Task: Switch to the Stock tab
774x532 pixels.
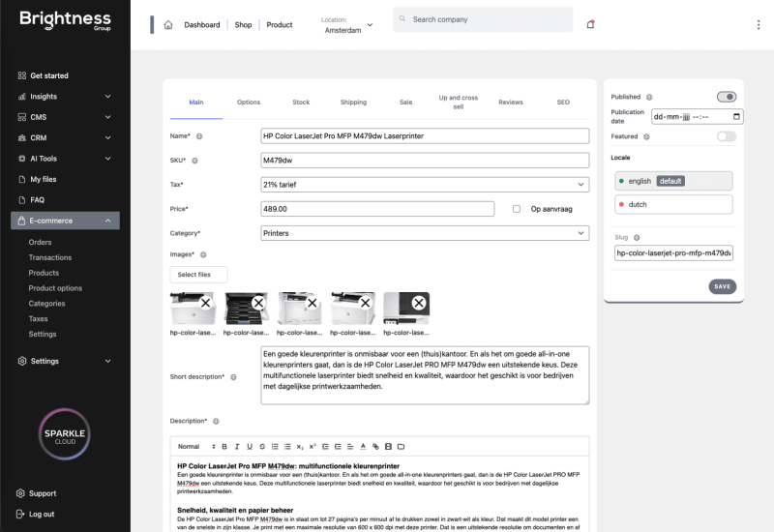Action: click(301, 103)
